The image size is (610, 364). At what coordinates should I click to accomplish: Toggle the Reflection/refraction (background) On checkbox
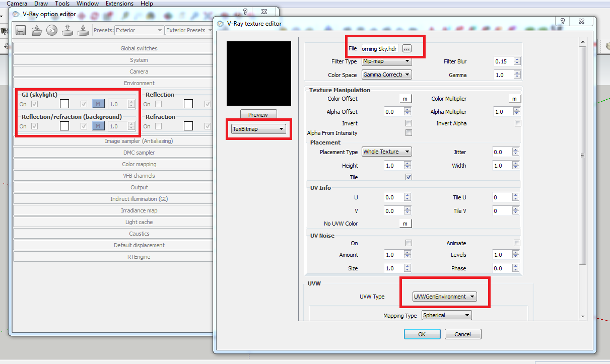click(x=34, y=126)
